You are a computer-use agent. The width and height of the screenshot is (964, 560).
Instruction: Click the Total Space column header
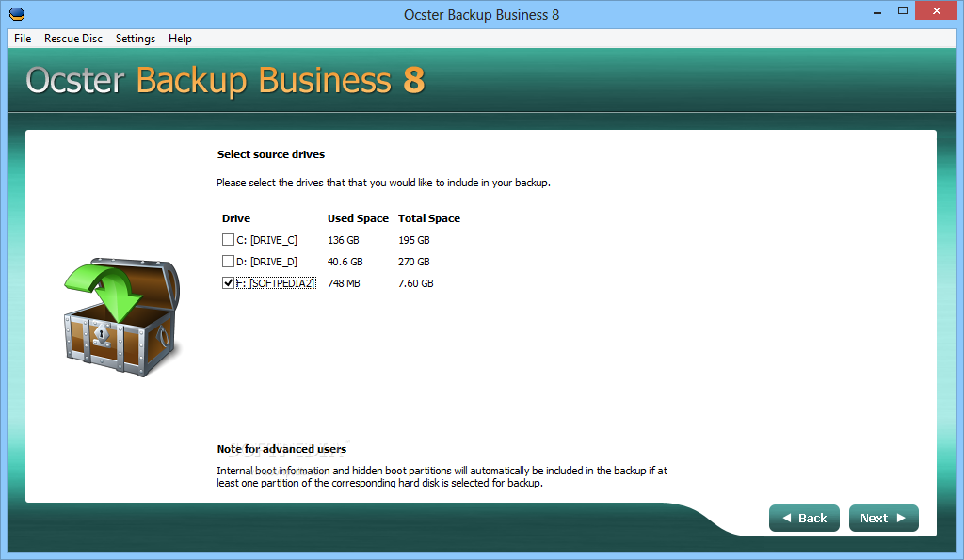pyautogui.click(x=429, y=218)
